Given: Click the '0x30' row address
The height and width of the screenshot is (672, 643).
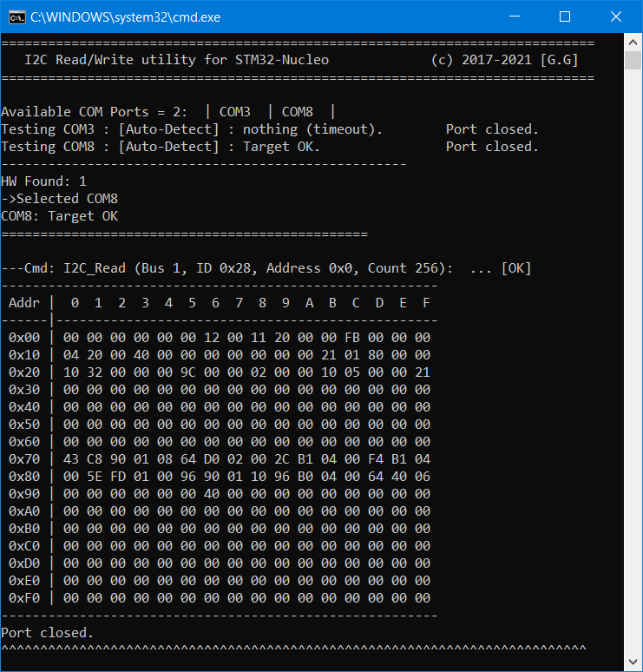Looking at the screenshot, I should click(x=24, y=390).
